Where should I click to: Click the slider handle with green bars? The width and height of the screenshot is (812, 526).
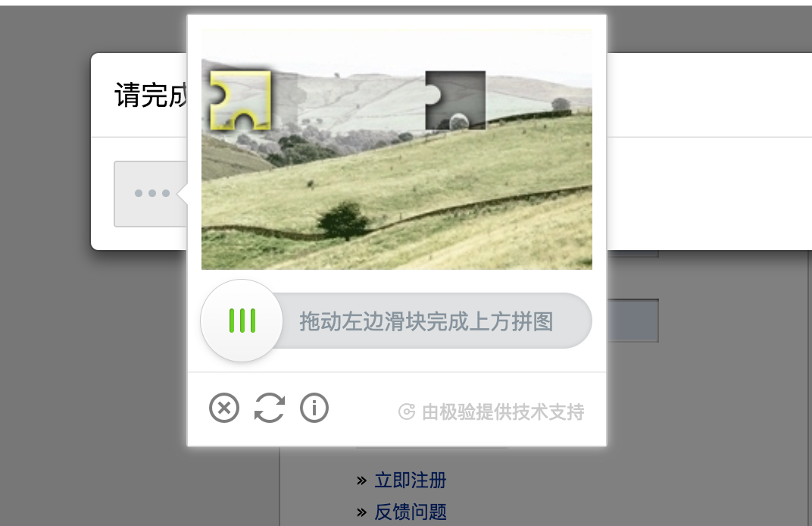[x=242, y=321]
